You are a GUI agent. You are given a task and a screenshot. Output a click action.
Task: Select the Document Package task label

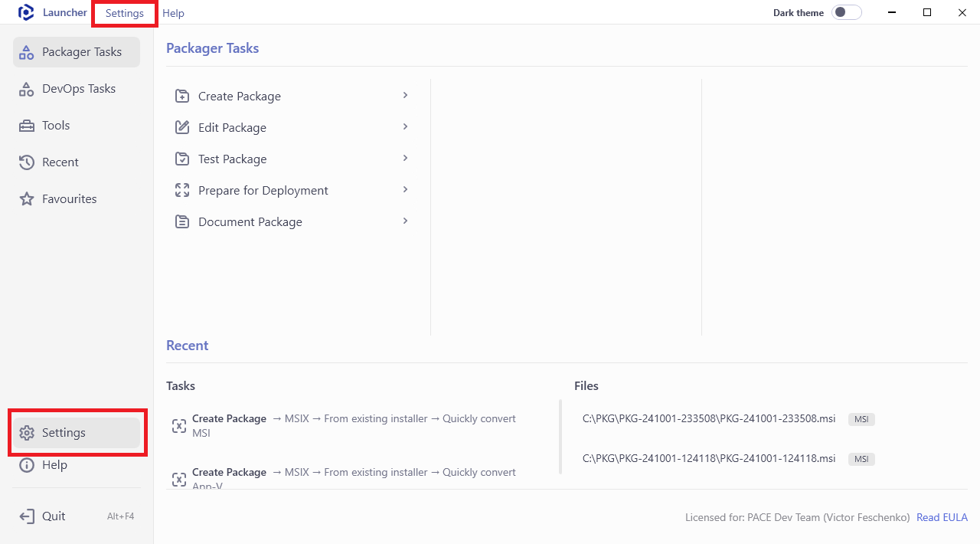[250, 222]
